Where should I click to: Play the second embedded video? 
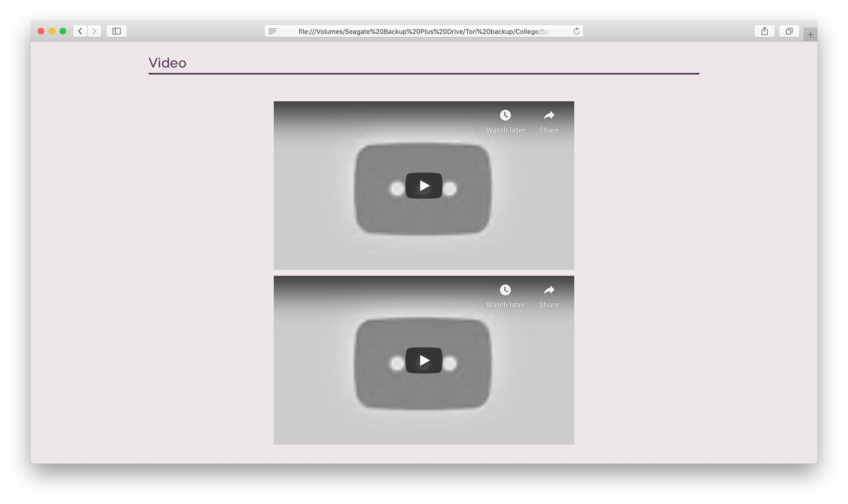(424, 360)
